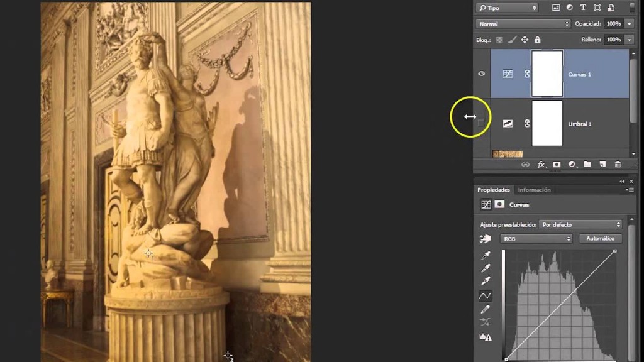Filter layers by type with the T icon
Image resolution: width=644 pixels, height=362 pixels.
click(583, 8)
